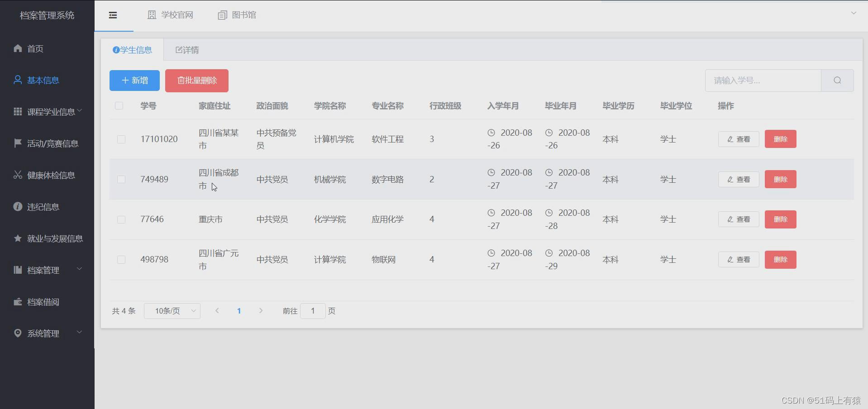The height and width of the screenshot is (409, 868).
Task: Expand the 课程学业信息 submenu arrow
Action: [80, 110]
